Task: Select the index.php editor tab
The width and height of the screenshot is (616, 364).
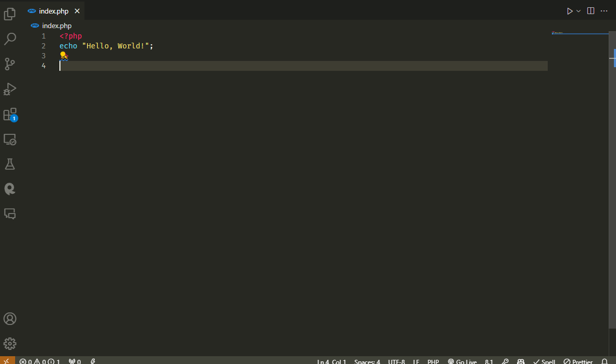Action: 52,10
